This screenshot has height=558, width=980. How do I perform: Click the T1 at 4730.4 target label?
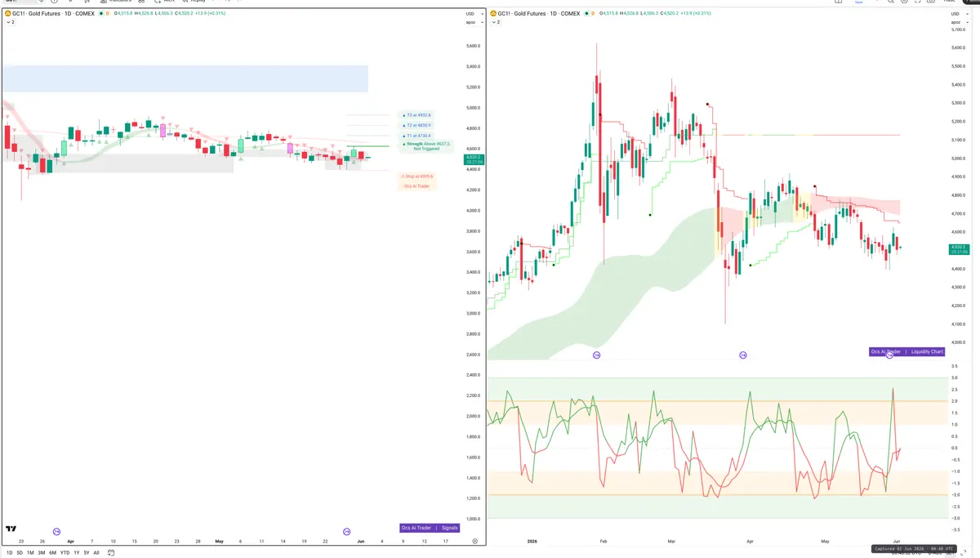(418, 136)
